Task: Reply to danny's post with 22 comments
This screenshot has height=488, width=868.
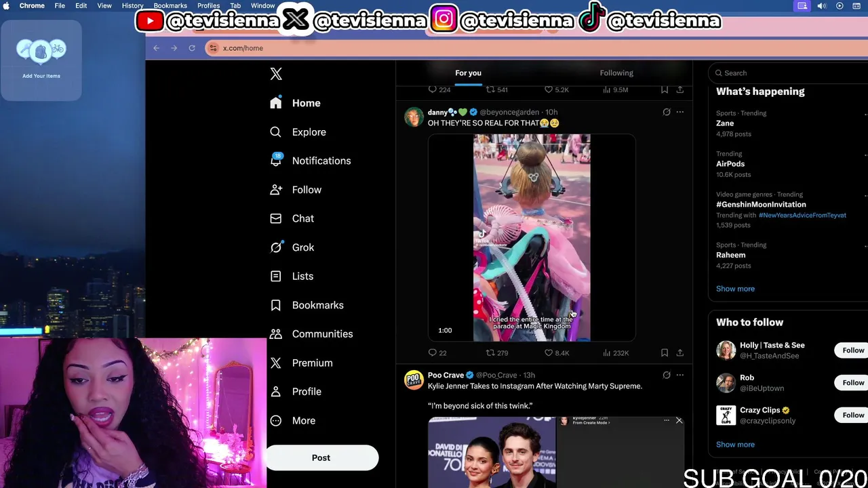Action: point(437,352)
